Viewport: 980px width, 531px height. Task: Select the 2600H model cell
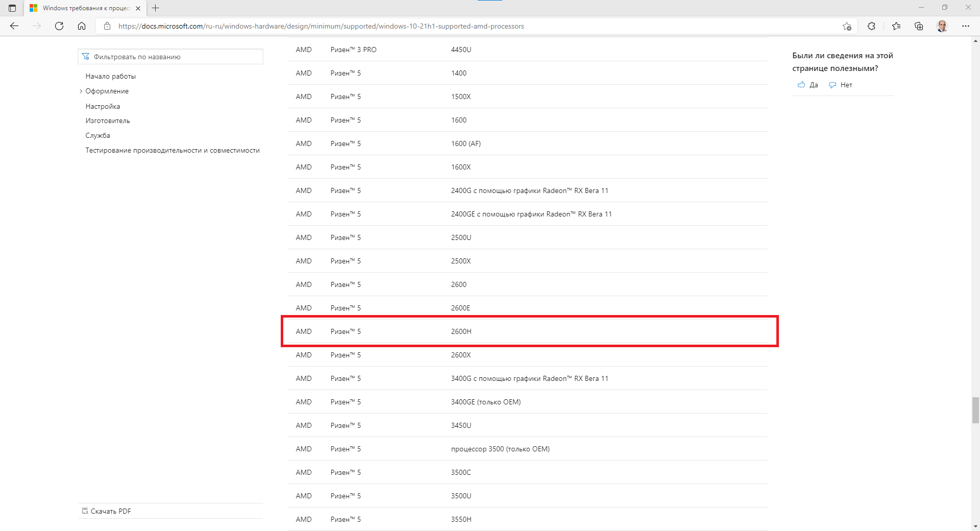click(x=461, y=331)
